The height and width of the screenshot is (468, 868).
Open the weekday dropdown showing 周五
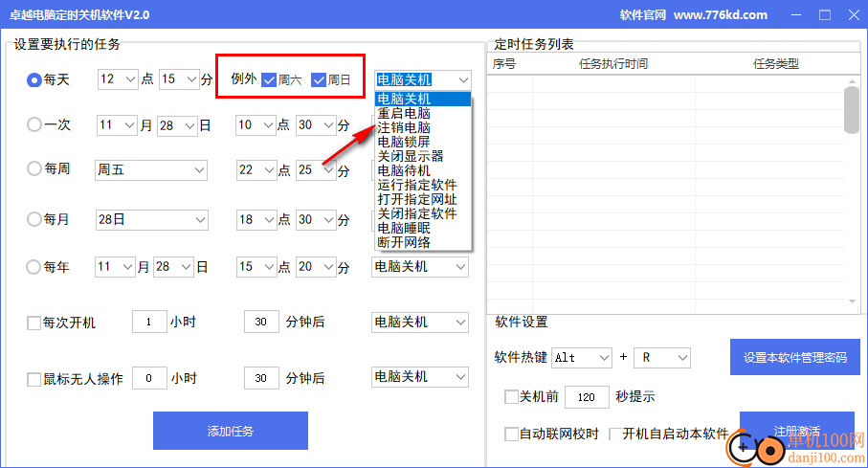[151, 170]
